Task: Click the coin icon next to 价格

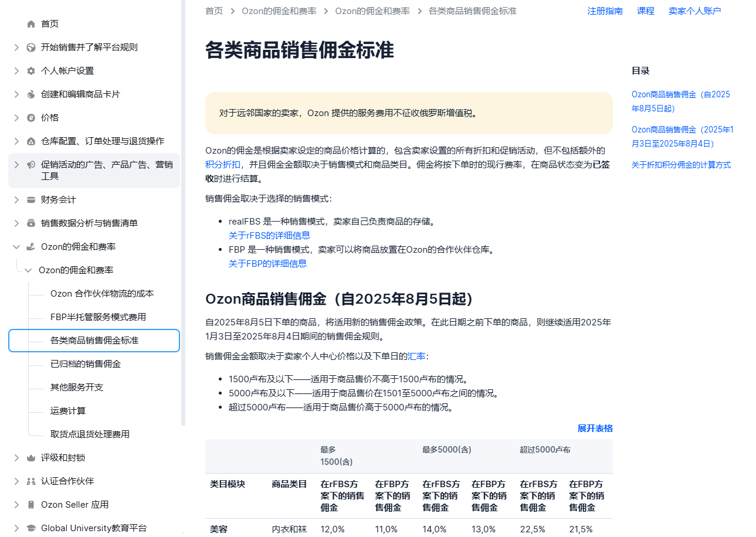Action: point(31,118)
